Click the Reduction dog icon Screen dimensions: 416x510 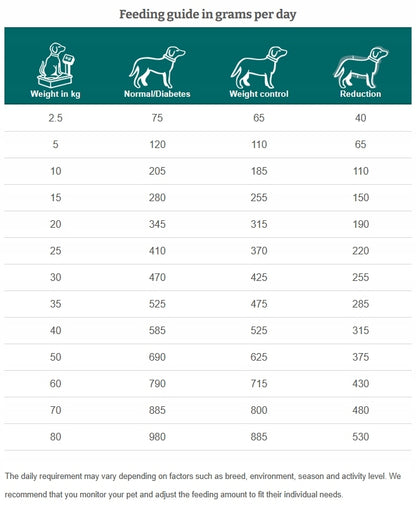tap(361, 67)
